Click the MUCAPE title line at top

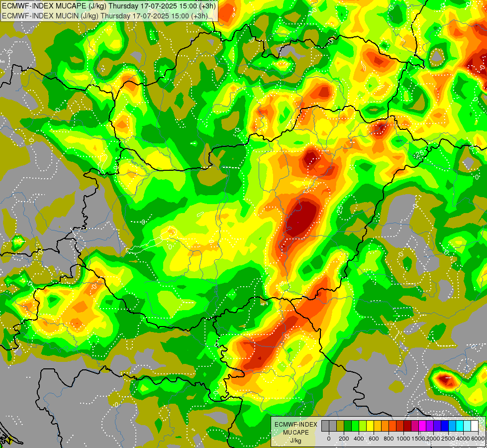click(x=108, y=6)
